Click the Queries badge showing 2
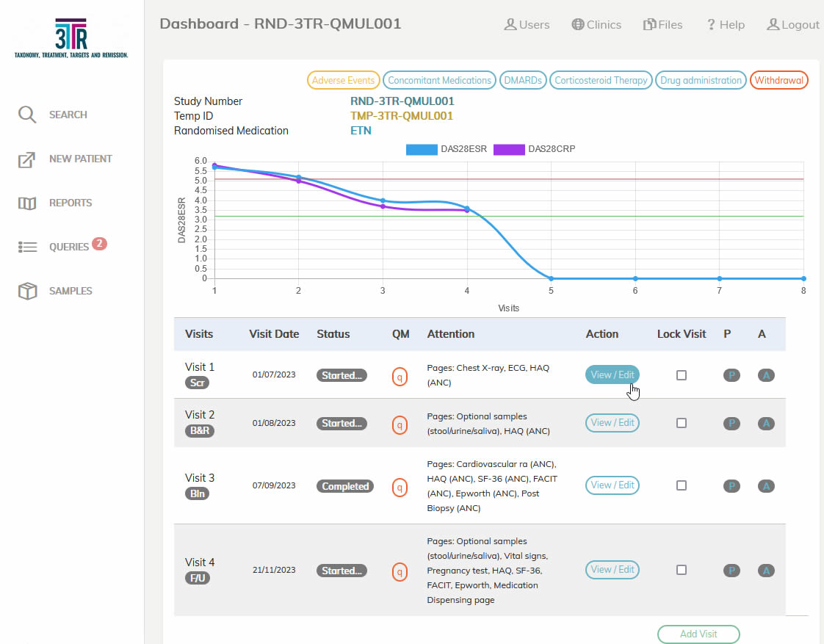Viewport: 824px width, 644px height. [x=99, y=244]
